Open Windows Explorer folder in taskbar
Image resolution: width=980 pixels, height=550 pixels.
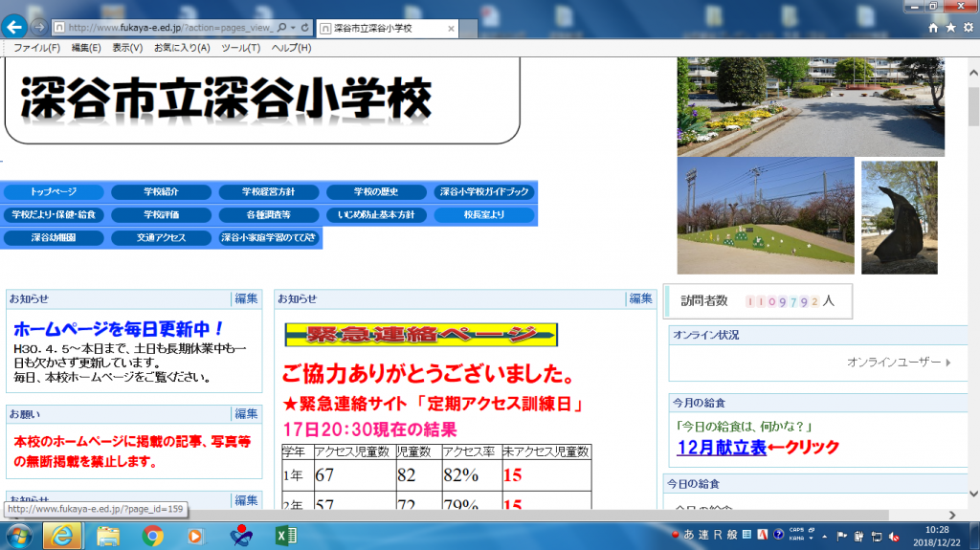(108, 536)
